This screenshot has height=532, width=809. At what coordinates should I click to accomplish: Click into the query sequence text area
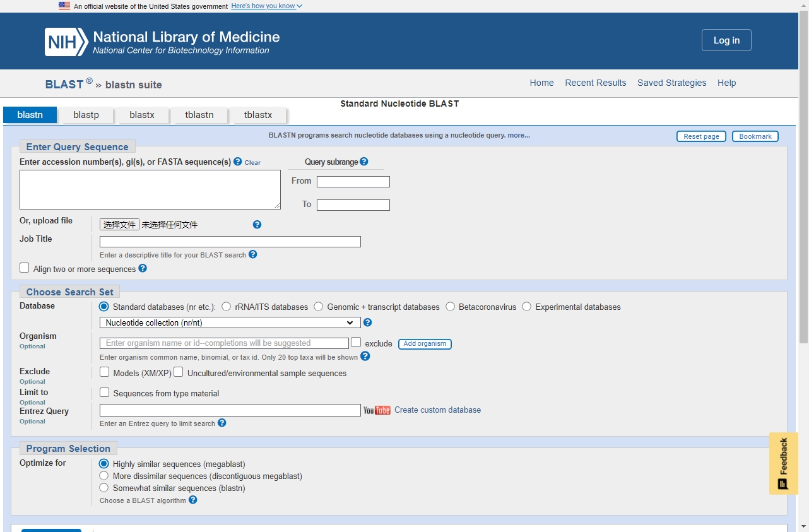coord(150,189)
